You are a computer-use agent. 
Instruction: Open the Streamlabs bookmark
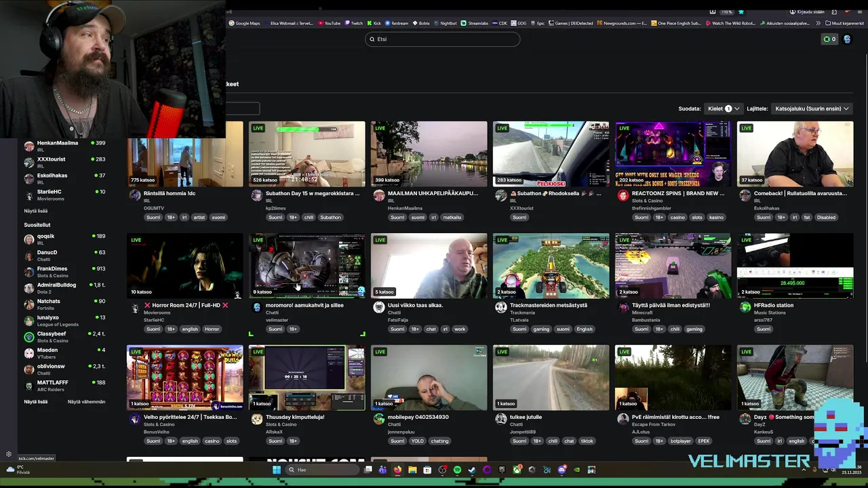[475, 23]
